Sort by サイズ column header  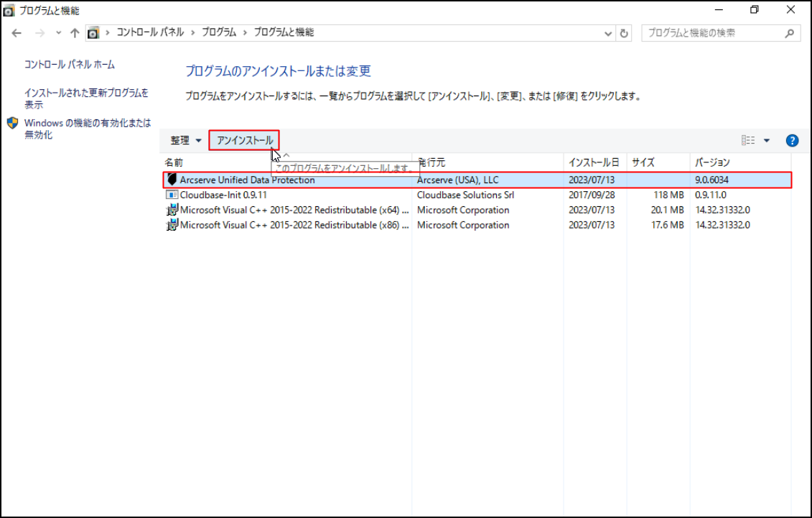click(x=643, y=162)
